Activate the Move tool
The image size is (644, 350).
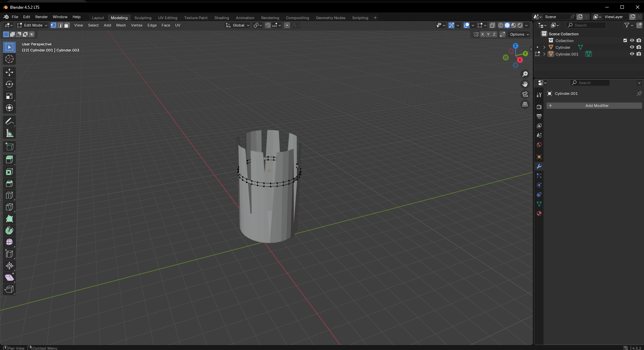pyautogui.click(x=9, y=72)
